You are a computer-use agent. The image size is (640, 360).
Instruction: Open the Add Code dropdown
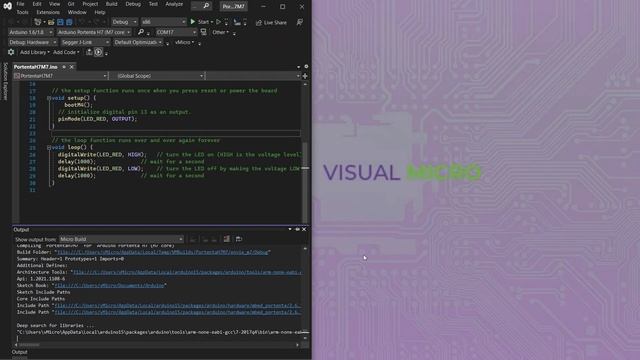pos(66,52)
